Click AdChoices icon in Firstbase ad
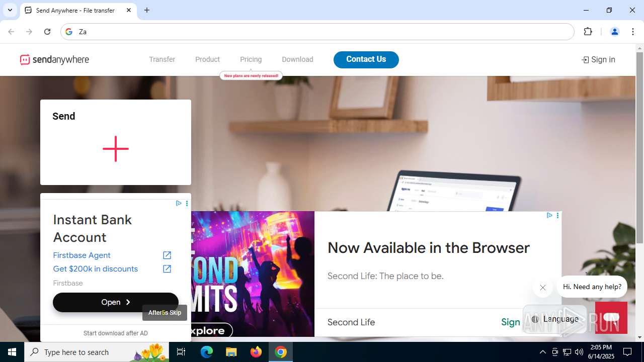644x362 pixels. [x=179, y=203]
